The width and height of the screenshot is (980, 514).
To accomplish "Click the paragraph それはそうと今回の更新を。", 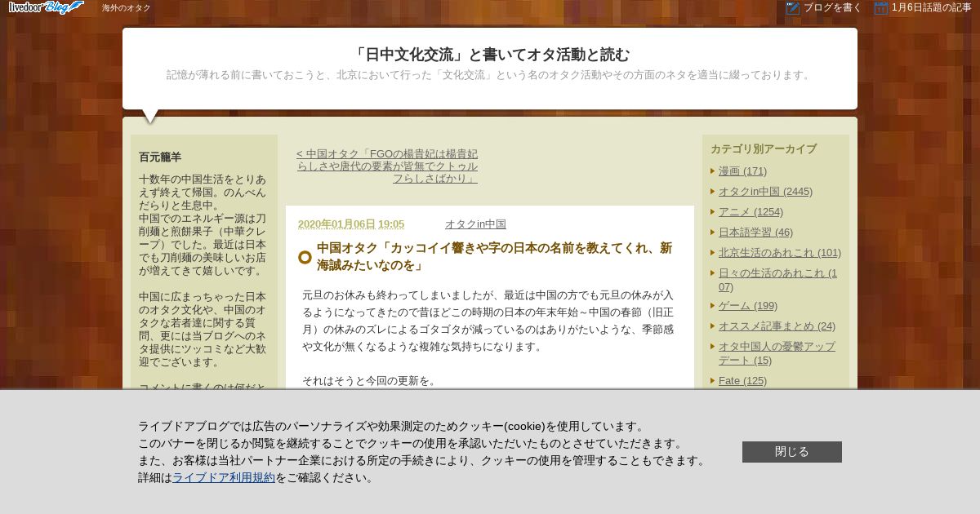I will pyautogui.click(x=369, y=381).
